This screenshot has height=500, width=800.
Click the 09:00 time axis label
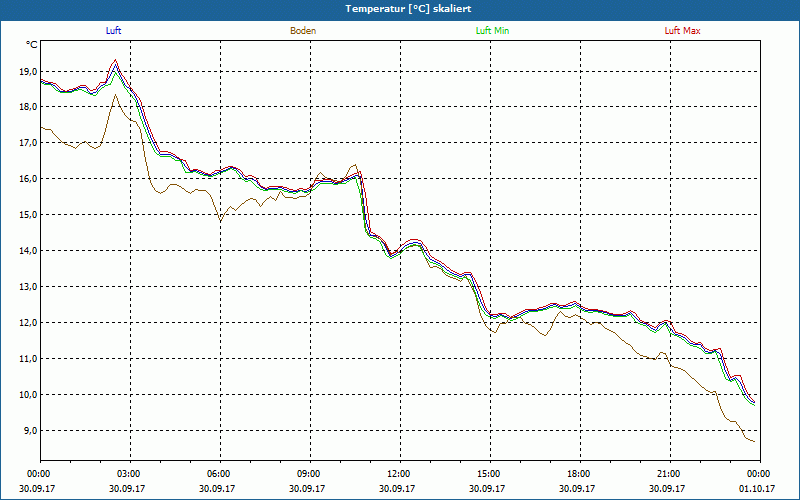click(x=308, y=474)
